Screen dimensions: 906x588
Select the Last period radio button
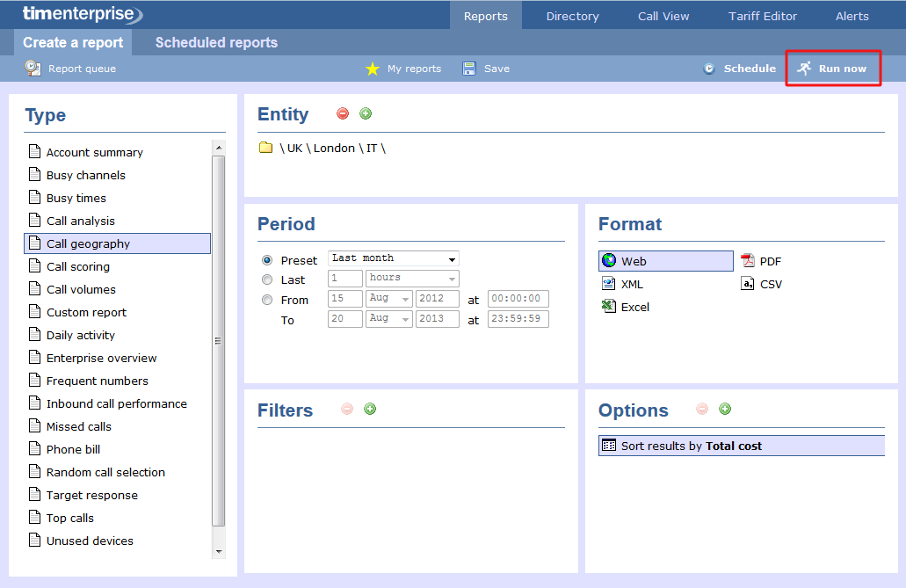tap(267, 279)
